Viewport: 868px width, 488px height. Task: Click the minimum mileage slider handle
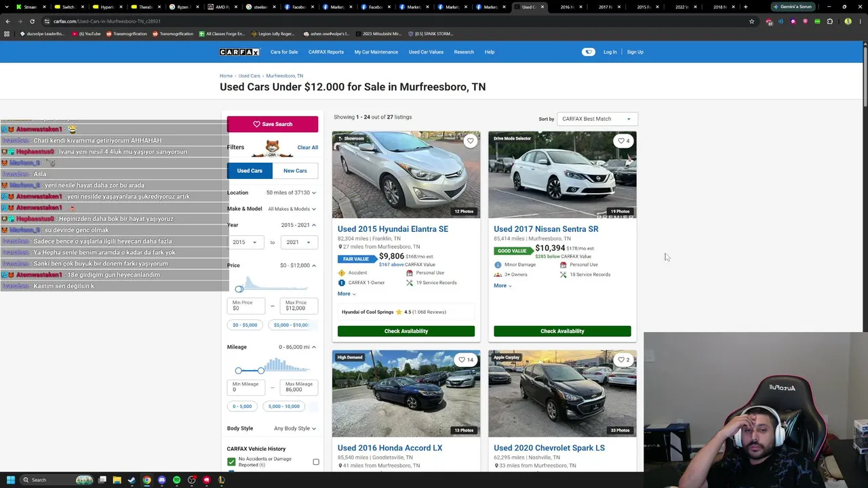pyautogui.click(x=238, y=371)
